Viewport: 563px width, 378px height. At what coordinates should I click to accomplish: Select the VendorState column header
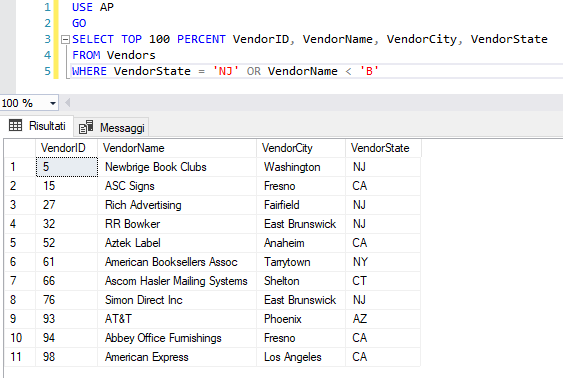[x=383, y=148]
